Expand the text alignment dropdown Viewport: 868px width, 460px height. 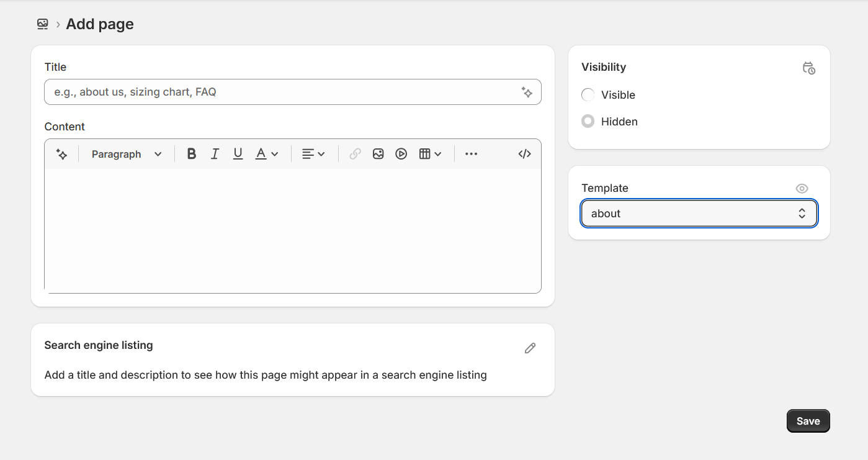(313, 153)
